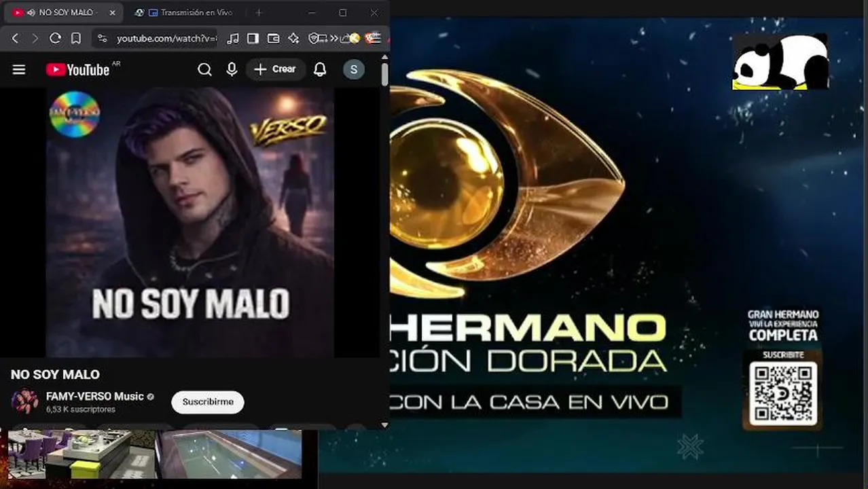Click the 6,53 K suscriptores text
The width and height of the screenshot is (868, 489).
point(80,410)
